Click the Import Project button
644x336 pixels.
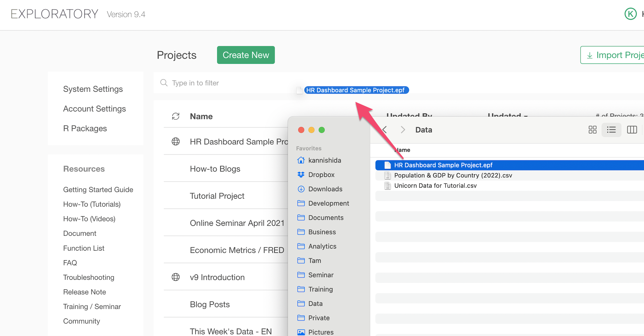(612, 55)
